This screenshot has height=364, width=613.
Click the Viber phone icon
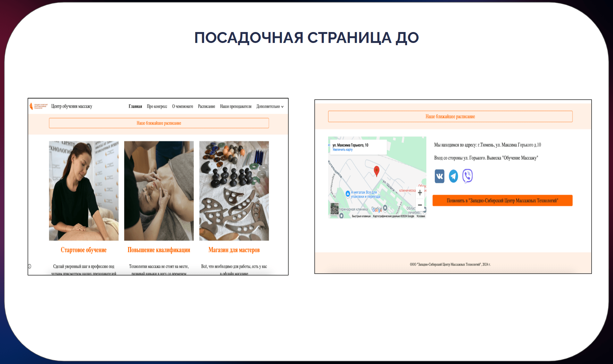click(x=468, y=176)
